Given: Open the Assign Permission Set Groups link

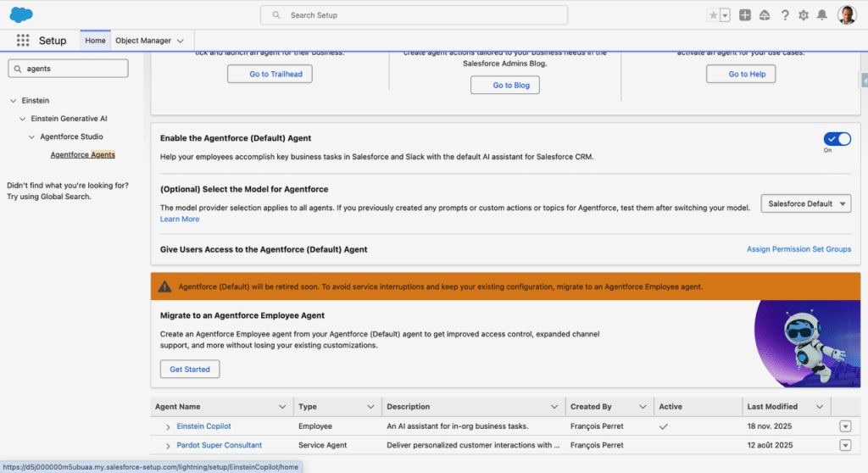Looking at the screenshot, I should click(x=798, y=250).
